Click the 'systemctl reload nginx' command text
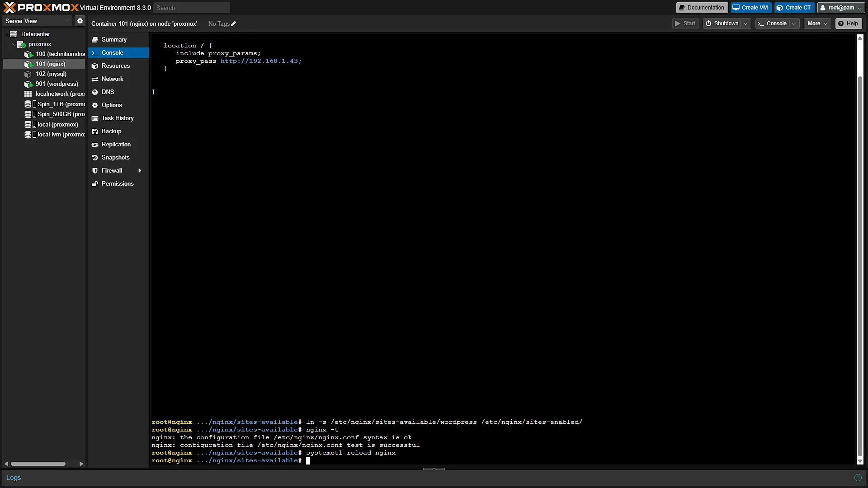Image resolution: width=868 pixels, height=488 pixels. [x=351, y=453]
